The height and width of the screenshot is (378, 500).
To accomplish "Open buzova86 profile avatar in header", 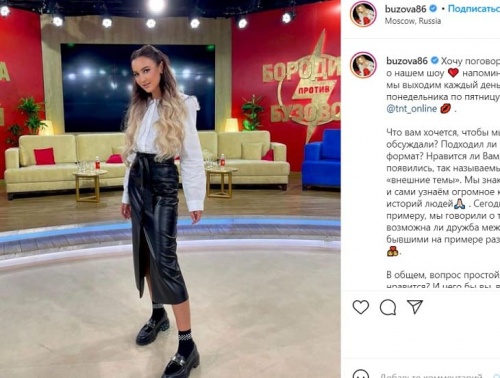I will click(x=363, y=14).
